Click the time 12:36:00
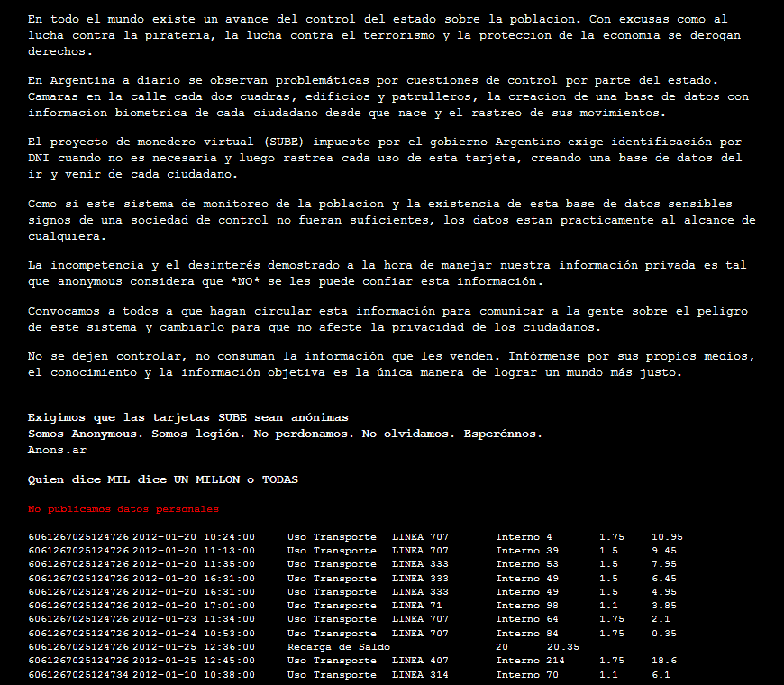This screenshot has height=685, width=784. (x=230, y=647)
